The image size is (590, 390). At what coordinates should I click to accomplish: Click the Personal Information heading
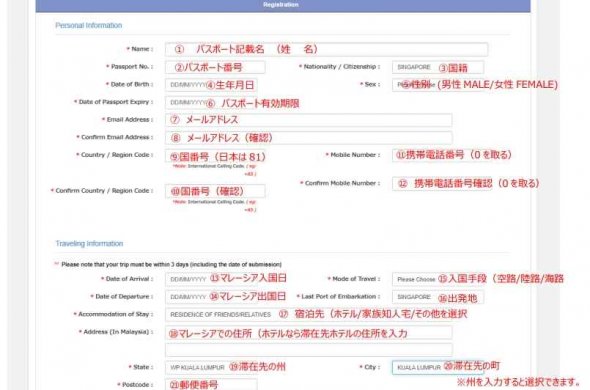click(89, 25)
